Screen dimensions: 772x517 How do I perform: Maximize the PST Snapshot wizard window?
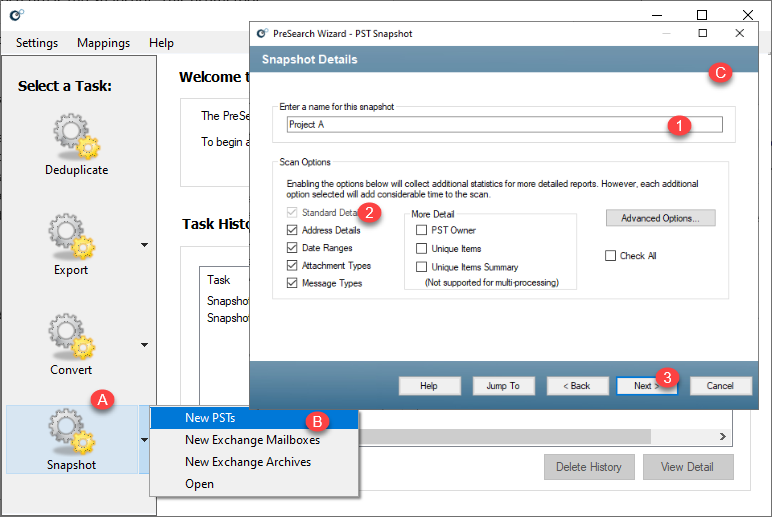[703, 33]
